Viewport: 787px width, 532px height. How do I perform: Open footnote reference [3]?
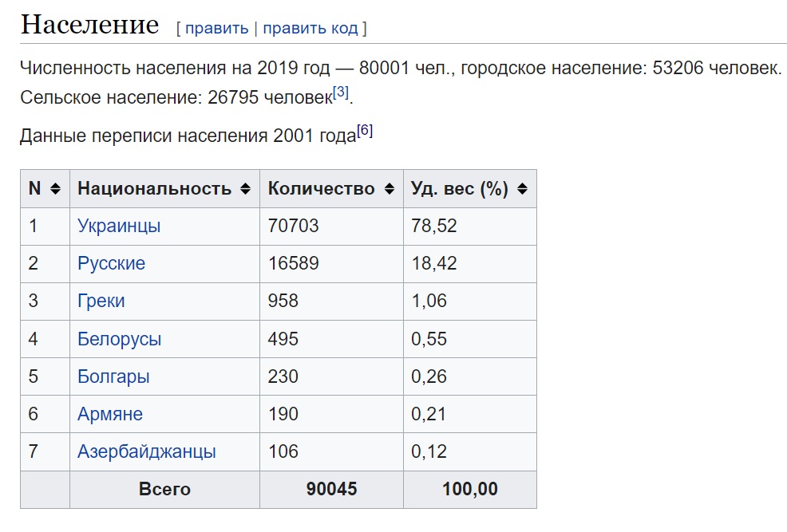coord(341,93)
